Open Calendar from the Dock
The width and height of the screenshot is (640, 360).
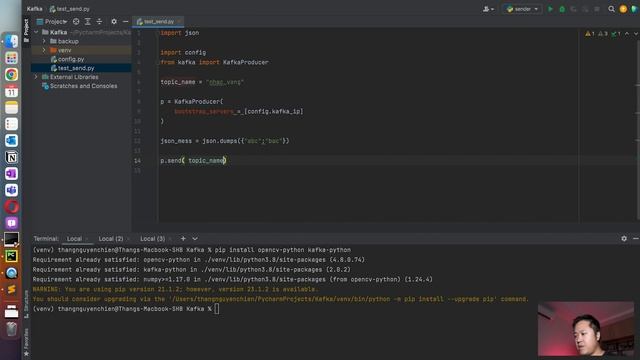tap(11, 91)
